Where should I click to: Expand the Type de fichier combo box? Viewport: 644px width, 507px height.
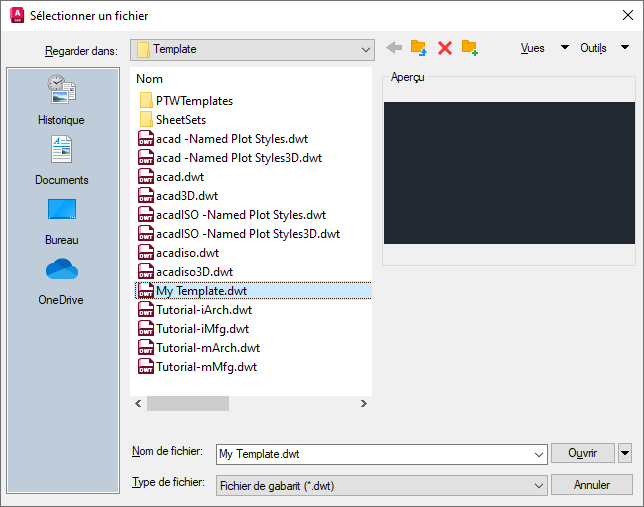[538, 486]
